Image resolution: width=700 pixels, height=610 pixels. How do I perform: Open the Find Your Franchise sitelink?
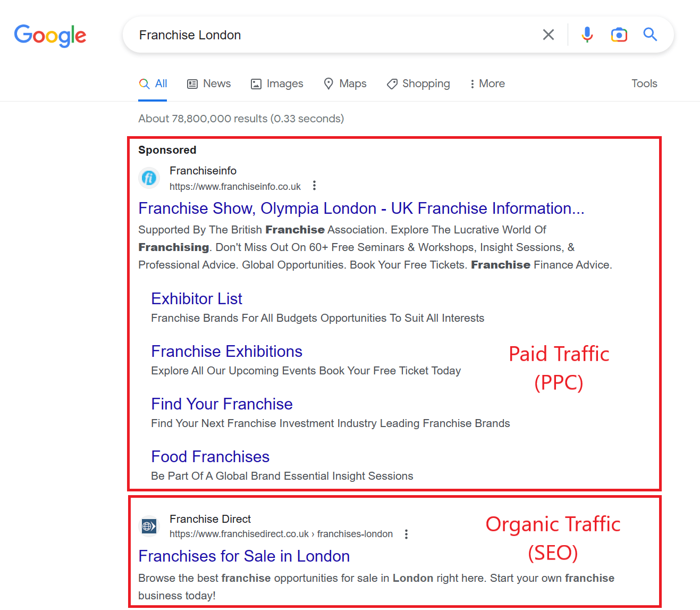coord(222,404)
